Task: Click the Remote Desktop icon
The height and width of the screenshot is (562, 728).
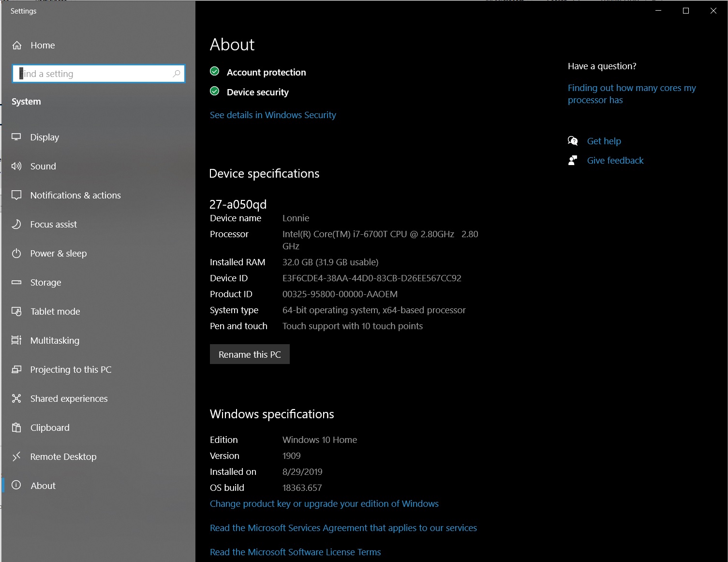Action: pyautogui.click(x=16, y=456)
